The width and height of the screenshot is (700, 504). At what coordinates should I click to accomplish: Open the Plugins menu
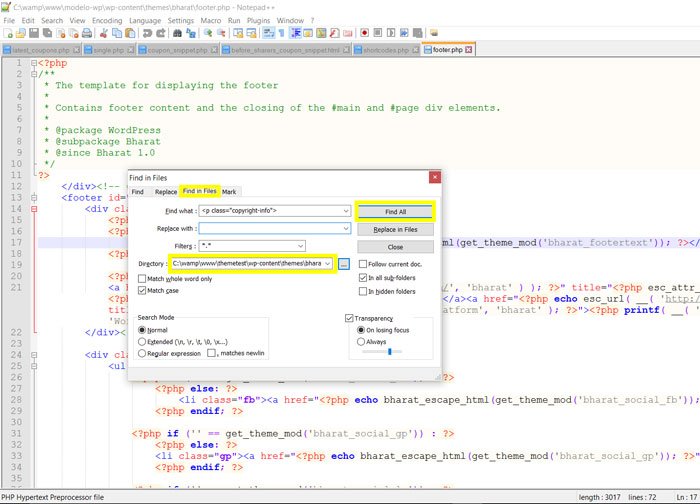(258, 21)
